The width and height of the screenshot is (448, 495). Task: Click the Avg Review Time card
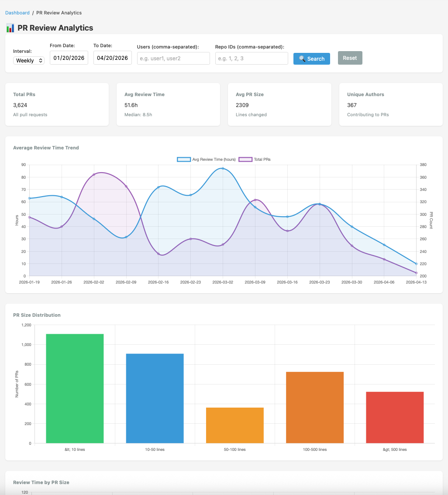(x=168, y=104)
